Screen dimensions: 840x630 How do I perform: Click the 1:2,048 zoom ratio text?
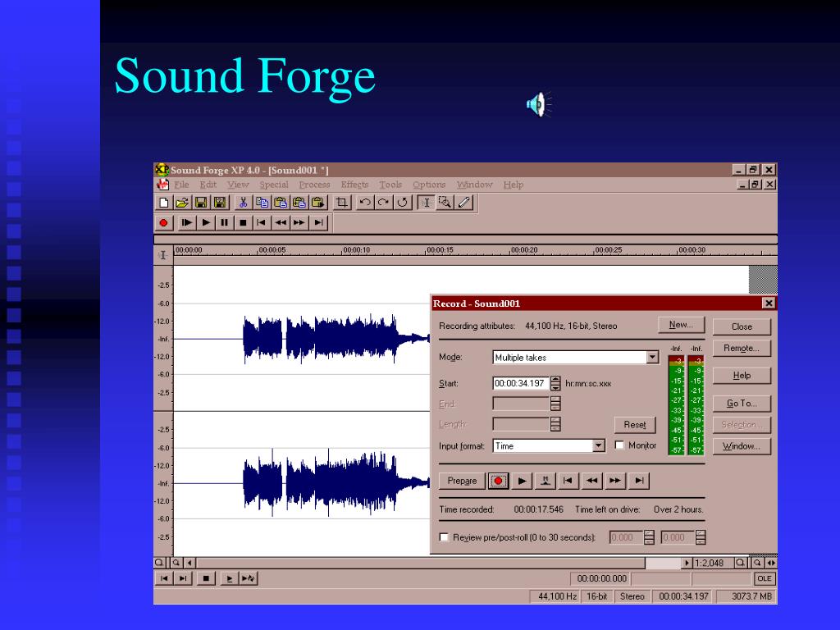(x=708, y=563)
